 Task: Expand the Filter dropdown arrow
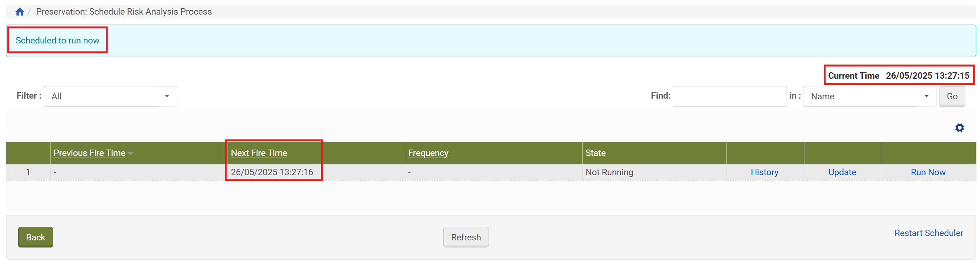coord(167,96)
